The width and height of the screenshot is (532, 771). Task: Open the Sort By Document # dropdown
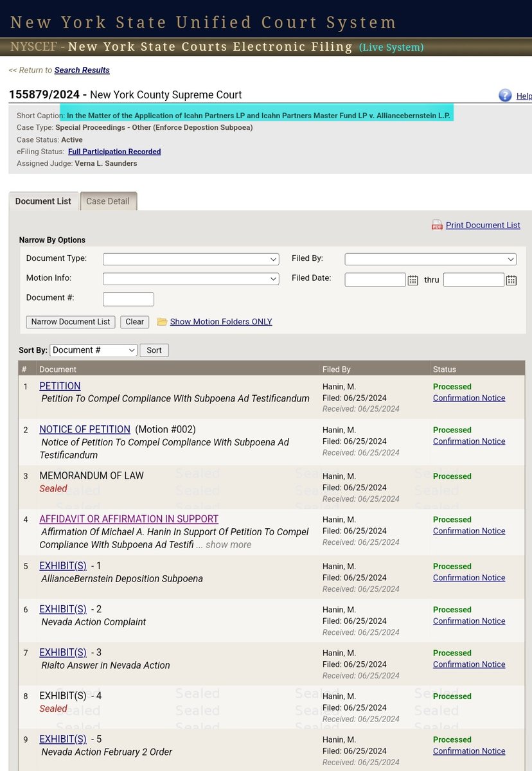pos(93,350)
